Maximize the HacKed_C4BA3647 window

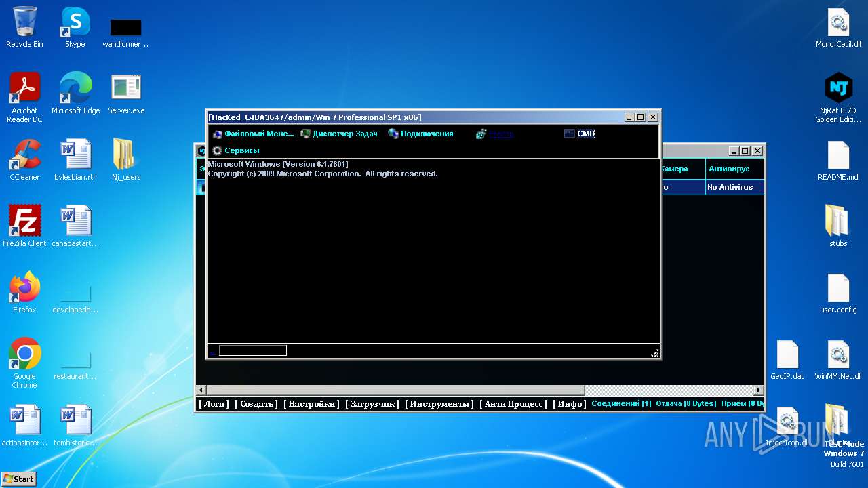point(641,117)
